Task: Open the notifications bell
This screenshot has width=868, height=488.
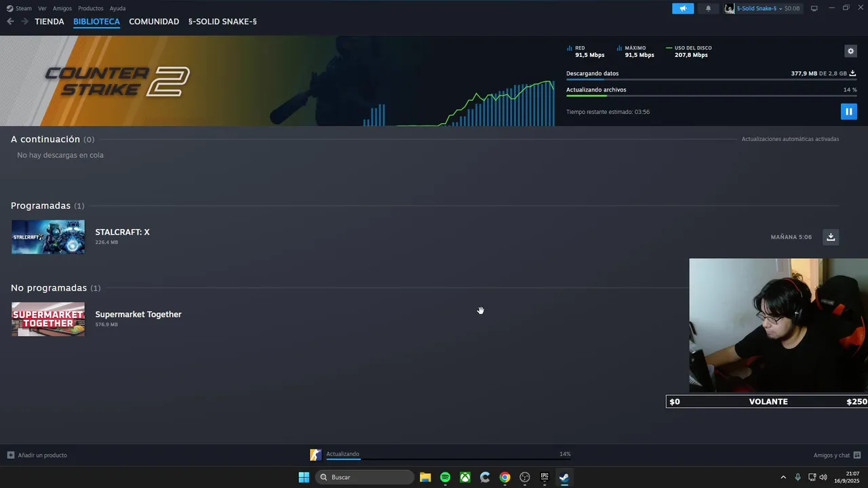Action: (708, 8)
